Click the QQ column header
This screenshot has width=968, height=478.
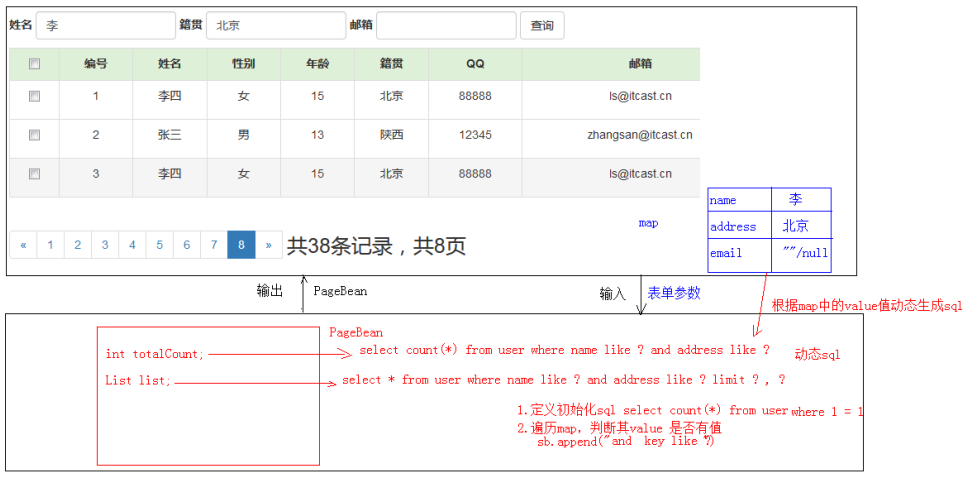click(475, 64)
